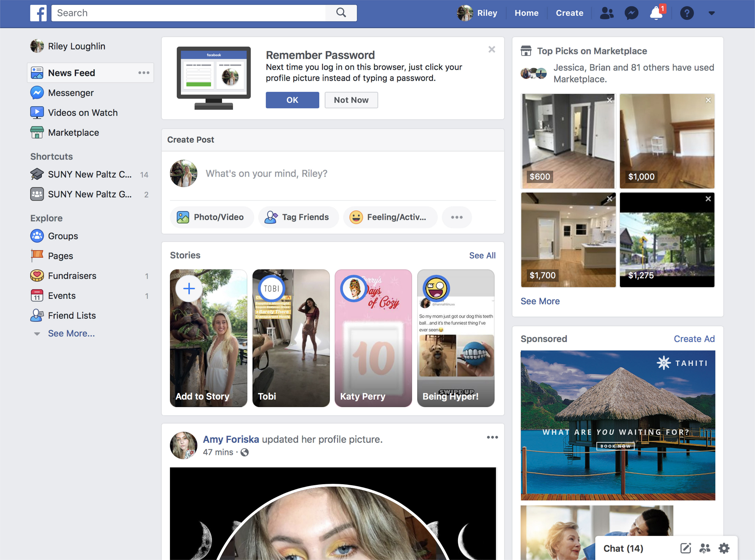This screenshot has width=755, height=560.
Task: Open Pages in Explore section
Action: pyautogui.click(x=52, y=256)
